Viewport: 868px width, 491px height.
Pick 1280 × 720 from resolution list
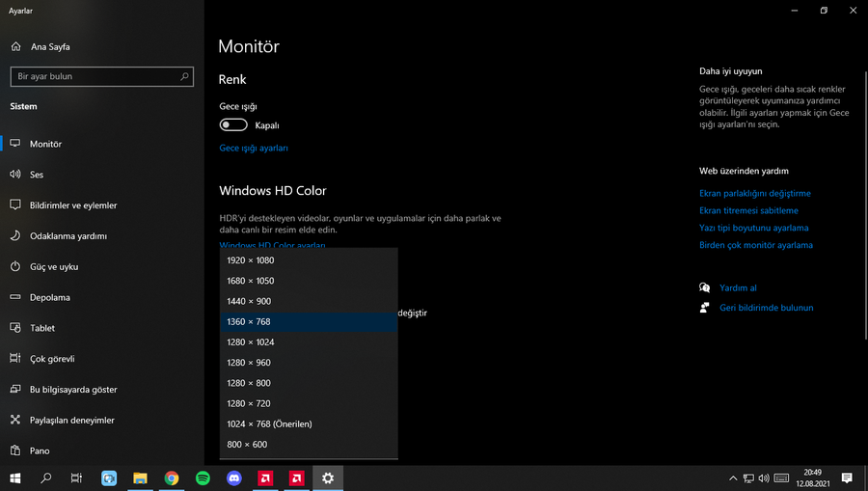click(249, 403)
